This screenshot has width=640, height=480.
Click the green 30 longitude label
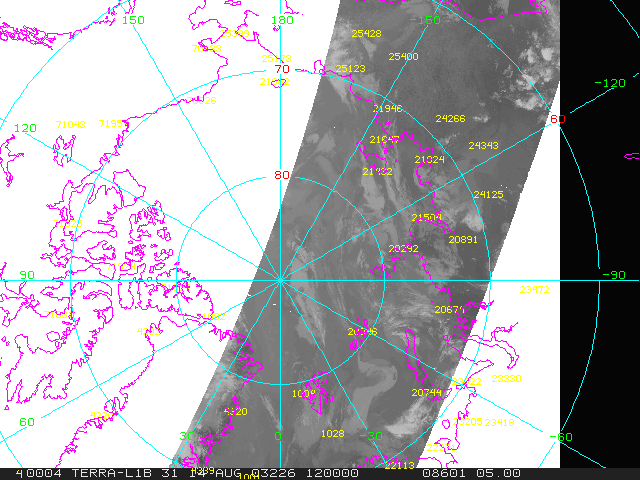(187, 436)
